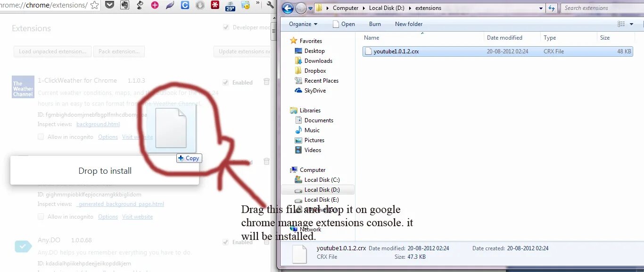Screen dimensions: 644x272
Task: Click the pink plus circle extension icon
Action: [155, 5]
